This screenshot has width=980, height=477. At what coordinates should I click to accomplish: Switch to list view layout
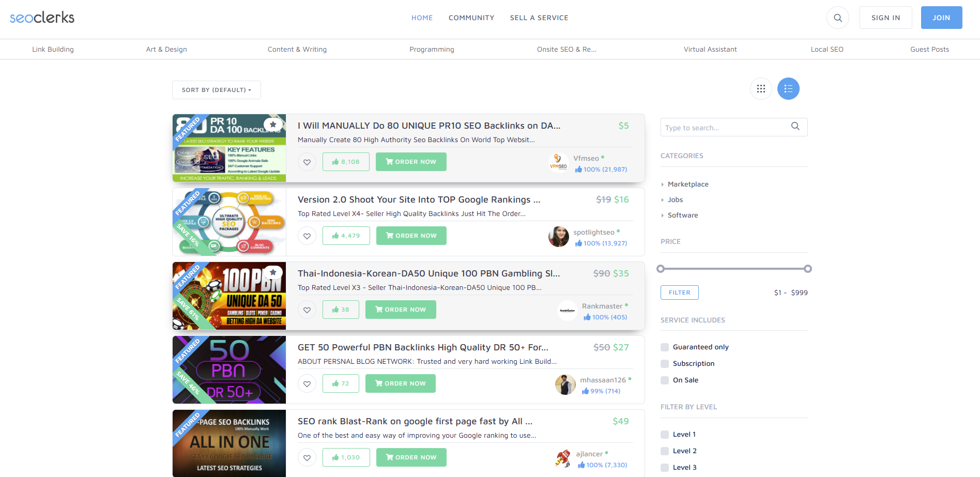788,89
